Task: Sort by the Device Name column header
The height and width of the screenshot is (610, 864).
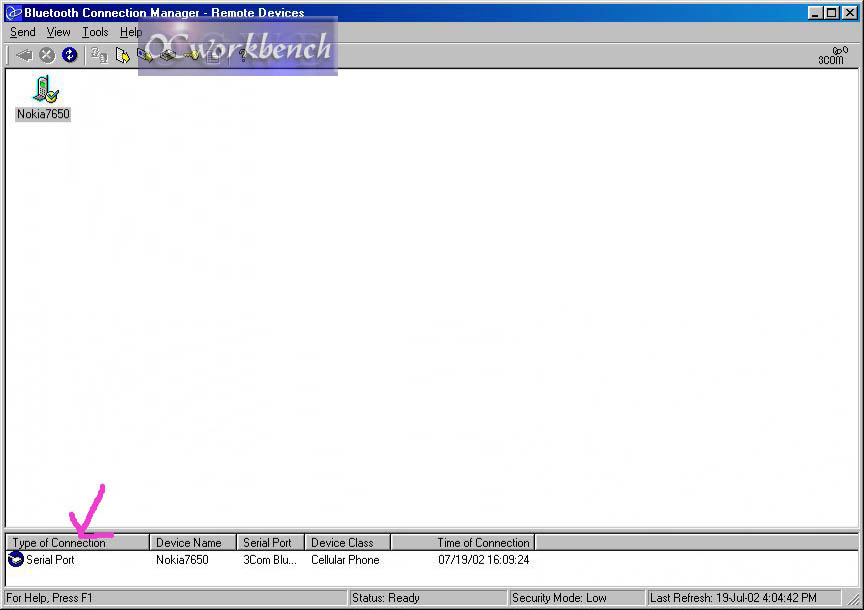Action: [193, 543]
